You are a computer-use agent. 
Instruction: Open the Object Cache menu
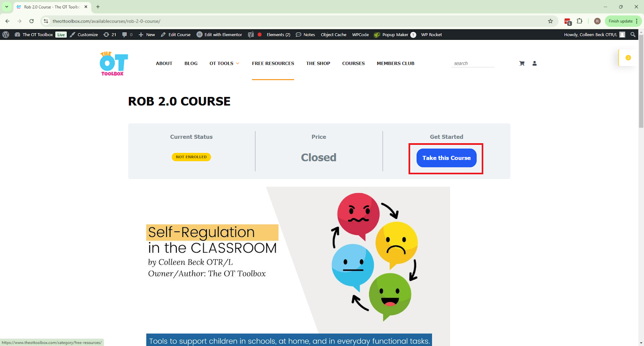coord(333,35)
